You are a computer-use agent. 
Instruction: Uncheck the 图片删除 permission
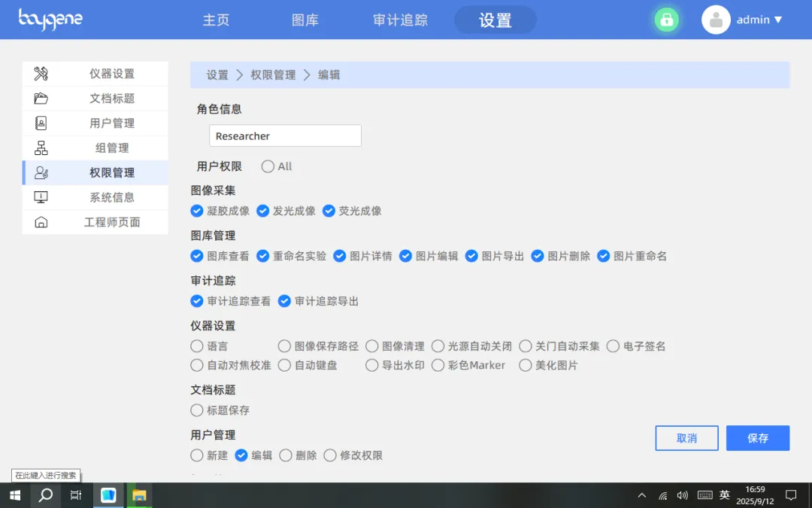click(x=538, y=256)
